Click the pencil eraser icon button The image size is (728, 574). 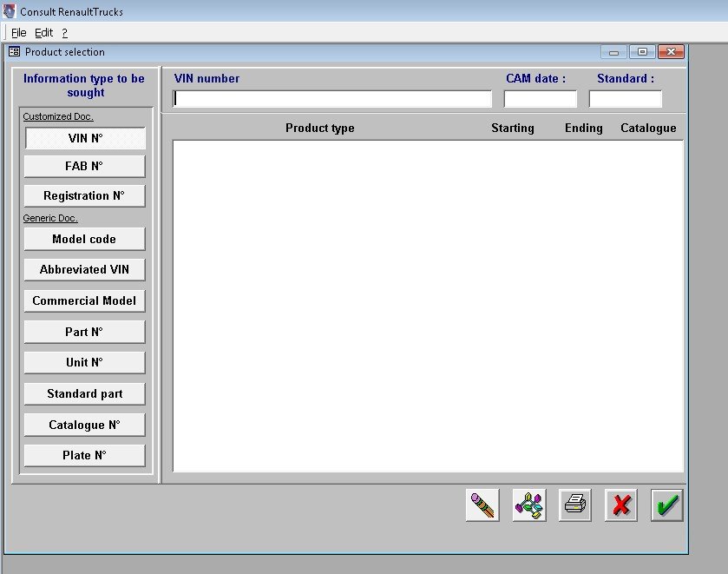coord(482,505)
